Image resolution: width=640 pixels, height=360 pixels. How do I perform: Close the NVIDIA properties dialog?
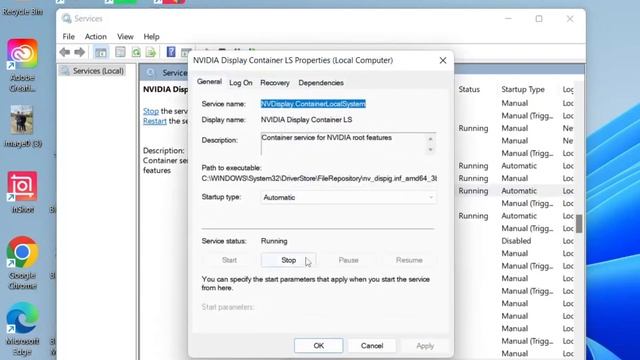pyautogui.click(x=443, y=60)
